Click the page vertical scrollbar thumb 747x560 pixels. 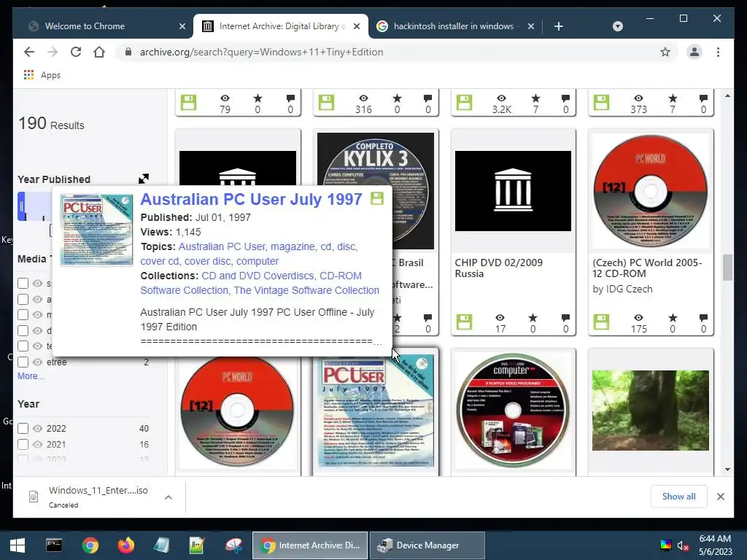[727, 268]
